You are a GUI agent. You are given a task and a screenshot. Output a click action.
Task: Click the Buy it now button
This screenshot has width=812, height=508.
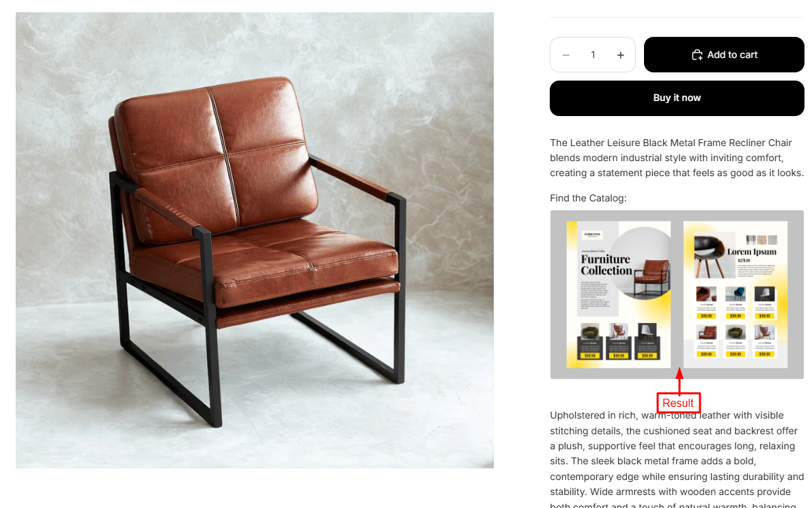677,98
